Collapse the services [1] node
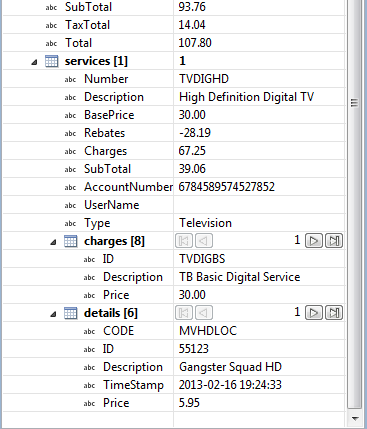The width and height of the screenshot is (367, 429). click(34, 62)
